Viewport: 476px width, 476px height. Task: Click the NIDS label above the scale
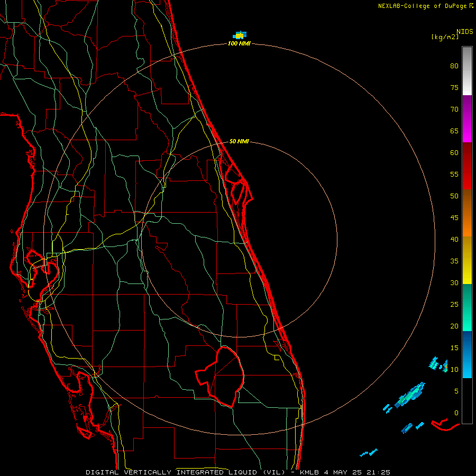464,31
